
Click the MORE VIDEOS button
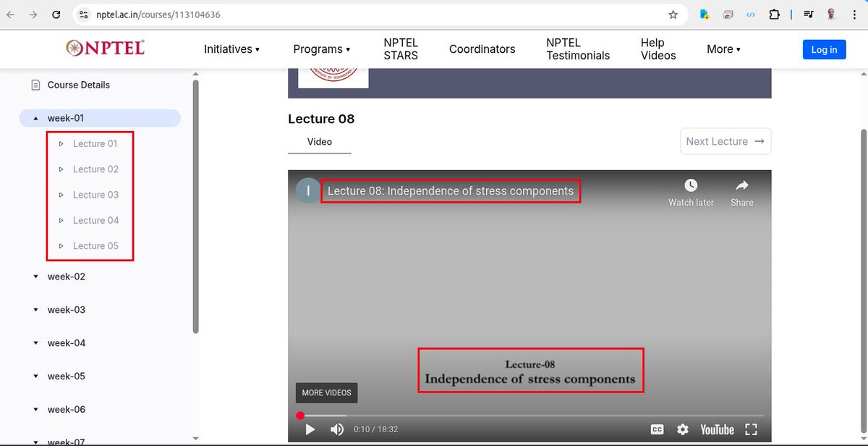point(327,393)
